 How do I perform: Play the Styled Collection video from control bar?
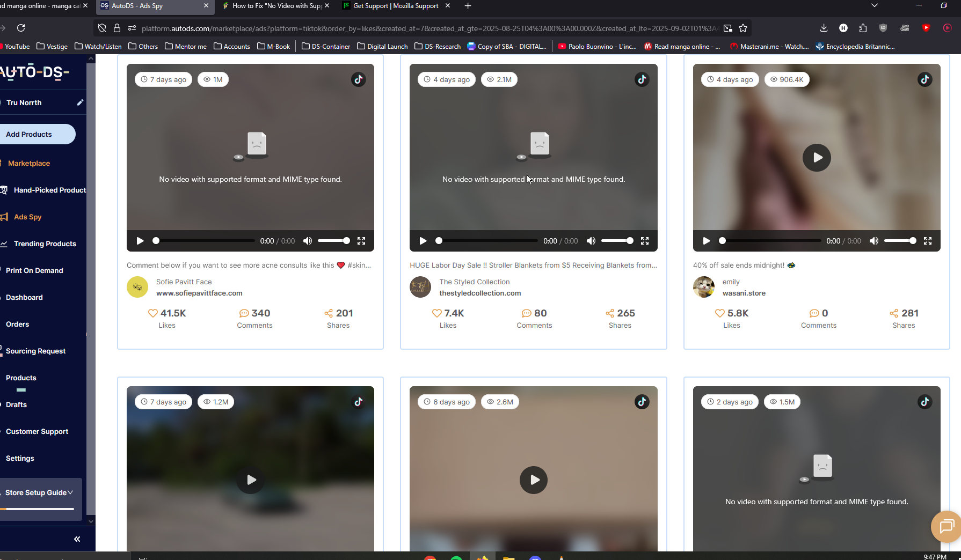(423, 241)
